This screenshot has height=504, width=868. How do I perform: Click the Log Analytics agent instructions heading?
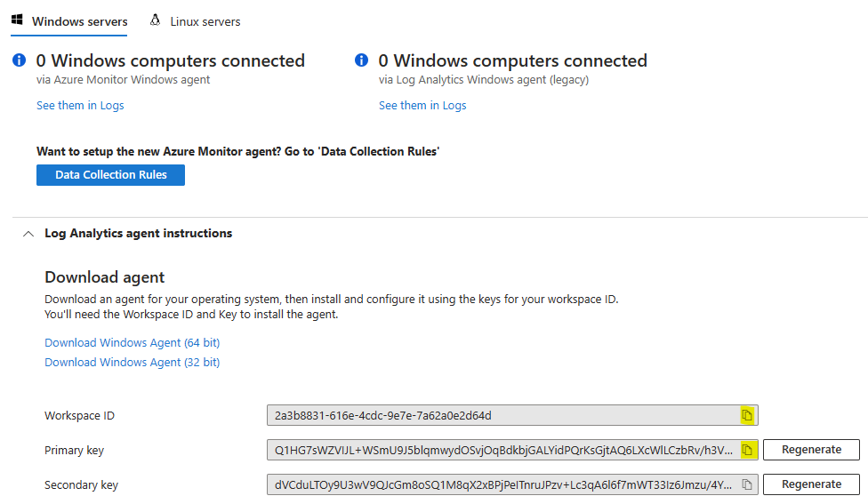(x=139, y=234)
